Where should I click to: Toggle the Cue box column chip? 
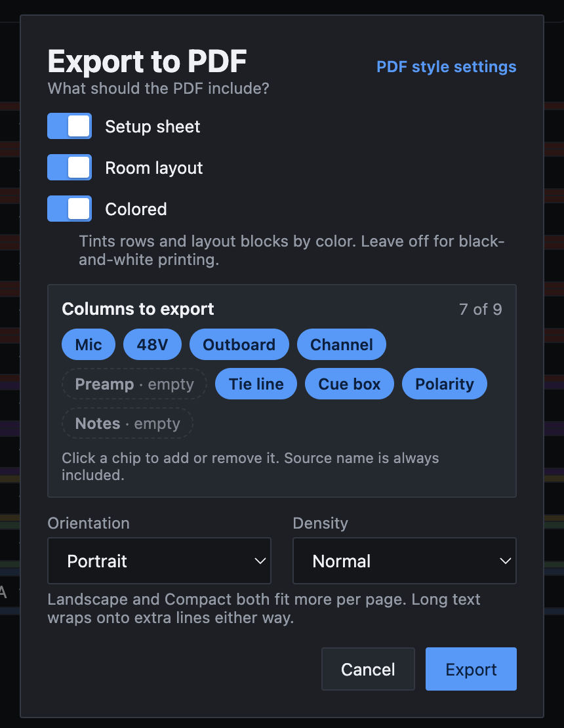pos(350,384)
